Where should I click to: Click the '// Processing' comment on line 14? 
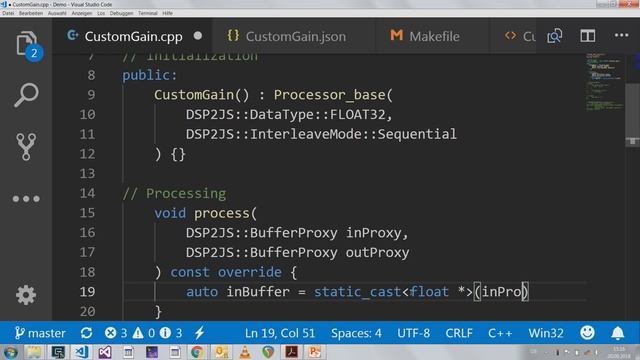[x=174, y=193]
